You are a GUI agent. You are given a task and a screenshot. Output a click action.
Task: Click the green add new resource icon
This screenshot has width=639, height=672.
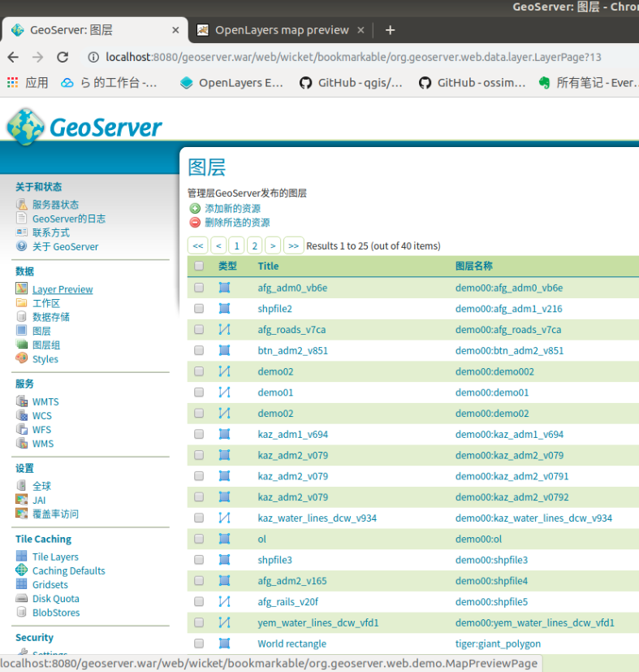click(195, 209)
